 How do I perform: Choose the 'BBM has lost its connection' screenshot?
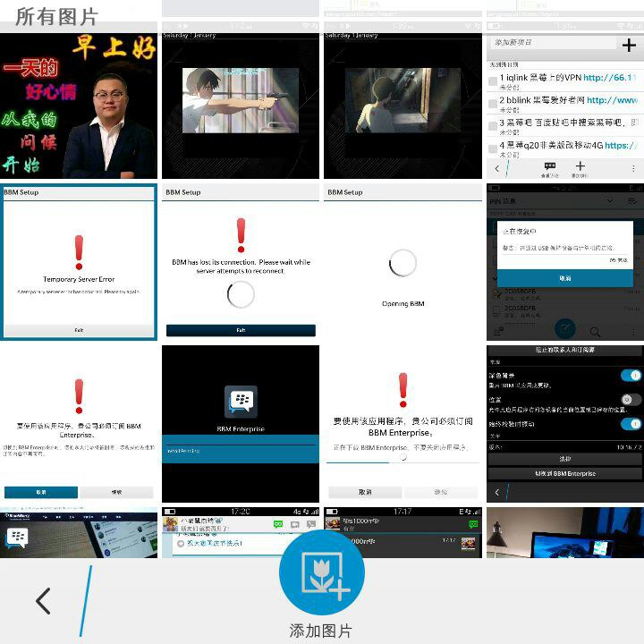pos(241,262)
